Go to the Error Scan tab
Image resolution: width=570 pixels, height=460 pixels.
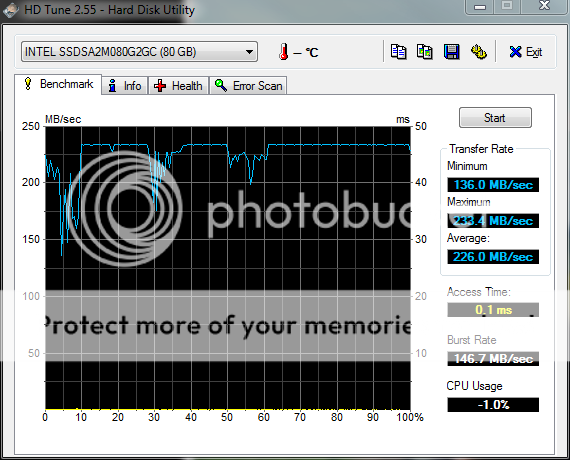(x=248, y=86)
